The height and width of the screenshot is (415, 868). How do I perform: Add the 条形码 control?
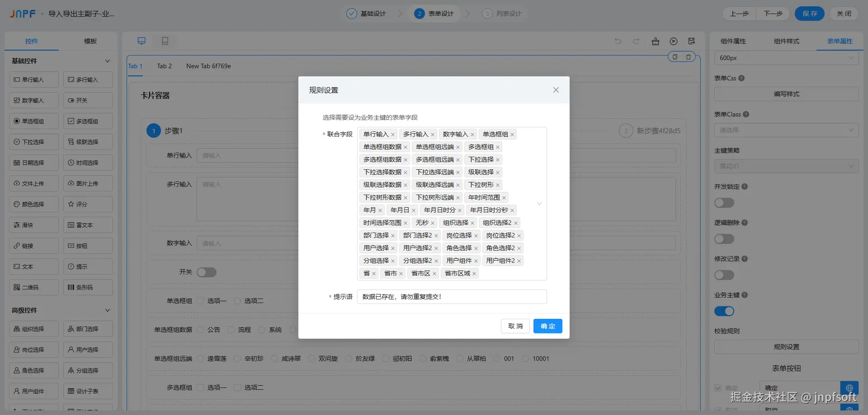(88, 287)
